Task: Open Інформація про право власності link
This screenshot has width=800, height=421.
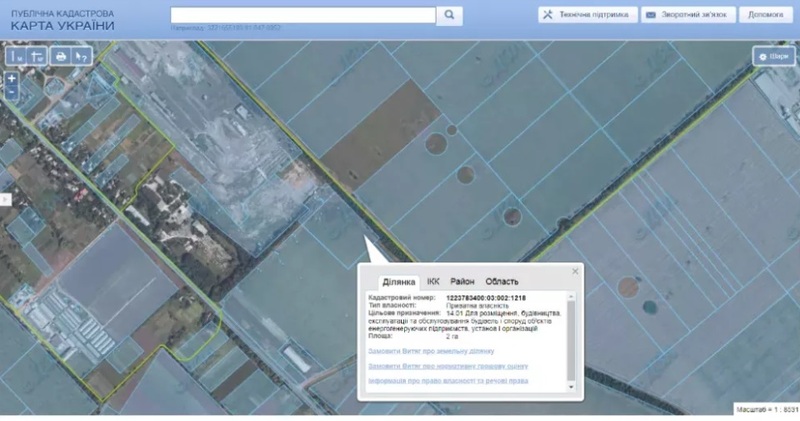Action: 447,381
